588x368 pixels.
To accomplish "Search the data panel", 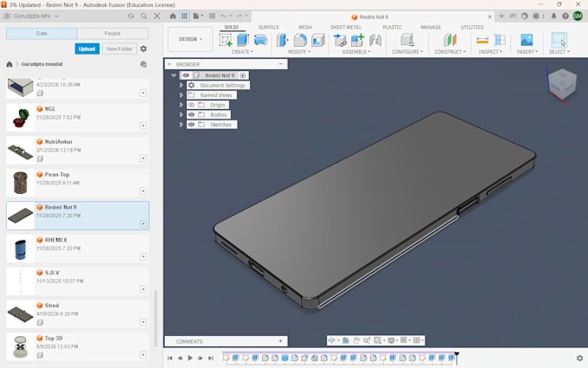I will coord(144,16).
